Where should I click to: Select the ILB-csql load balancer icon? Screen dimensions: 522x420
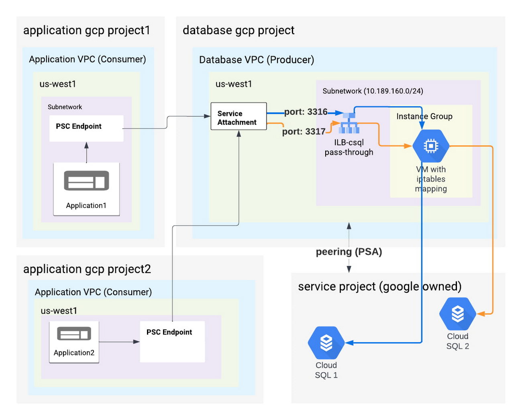(x=349, y=123)
